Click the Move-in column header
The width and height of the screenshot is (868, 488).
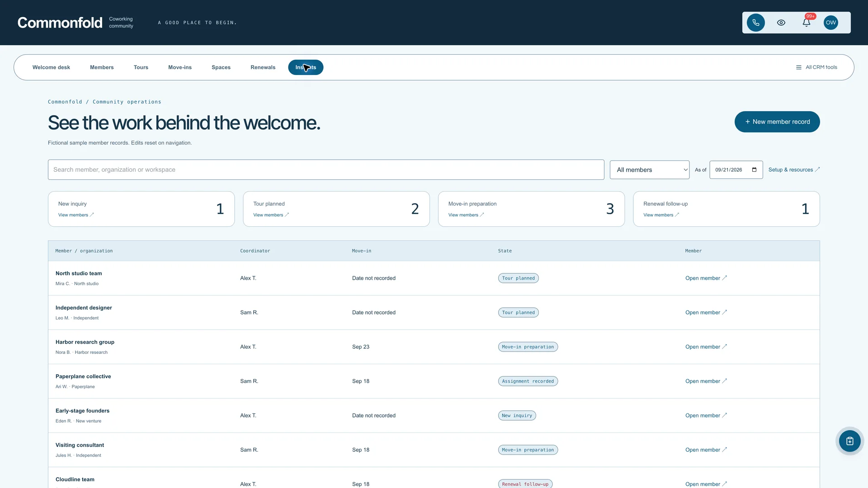362,251
